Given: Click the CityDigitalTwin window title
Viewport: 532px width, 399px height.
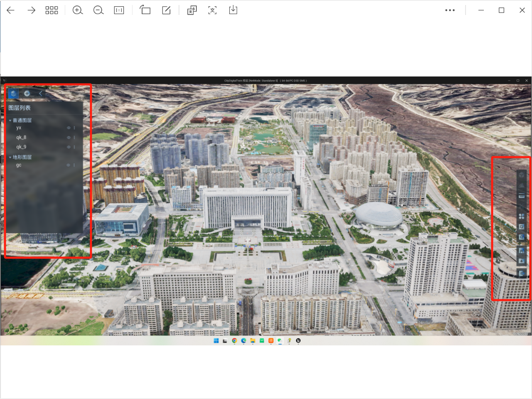Looking at the screenshot, I should click(x=265, y=81).
